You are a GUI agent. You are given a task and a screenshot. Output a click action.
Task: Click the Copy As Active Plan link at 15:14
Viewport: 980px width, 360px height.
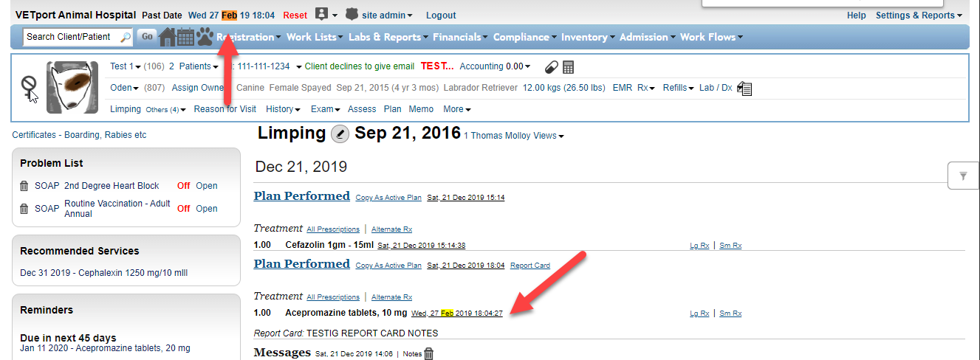coord(388,198)
